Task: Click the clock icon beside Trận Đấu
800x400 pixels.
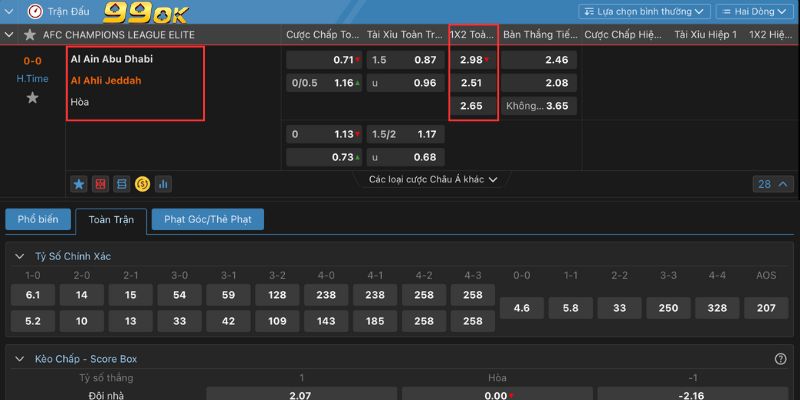Action: pyautogui.click(x=36, y=12)
